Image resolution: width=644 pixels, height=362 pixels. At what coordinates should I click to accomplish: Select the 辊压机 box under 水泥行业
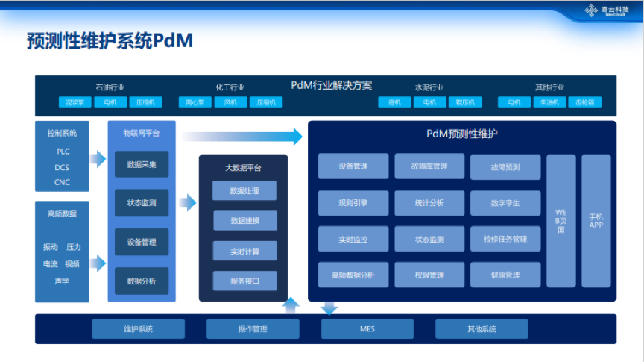click(x=465, y=102)
